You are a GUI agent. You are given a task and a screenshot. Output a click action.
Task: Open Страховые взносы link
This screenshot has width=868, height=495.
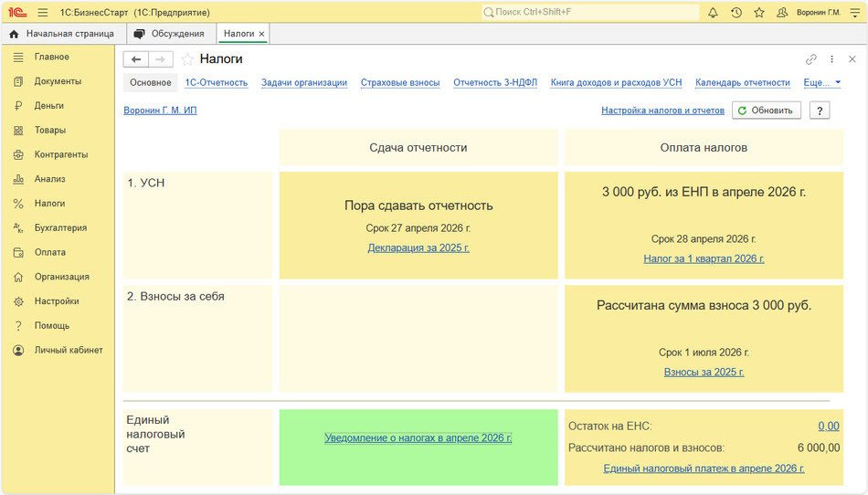pyautogui.click(x=400, y=82)
